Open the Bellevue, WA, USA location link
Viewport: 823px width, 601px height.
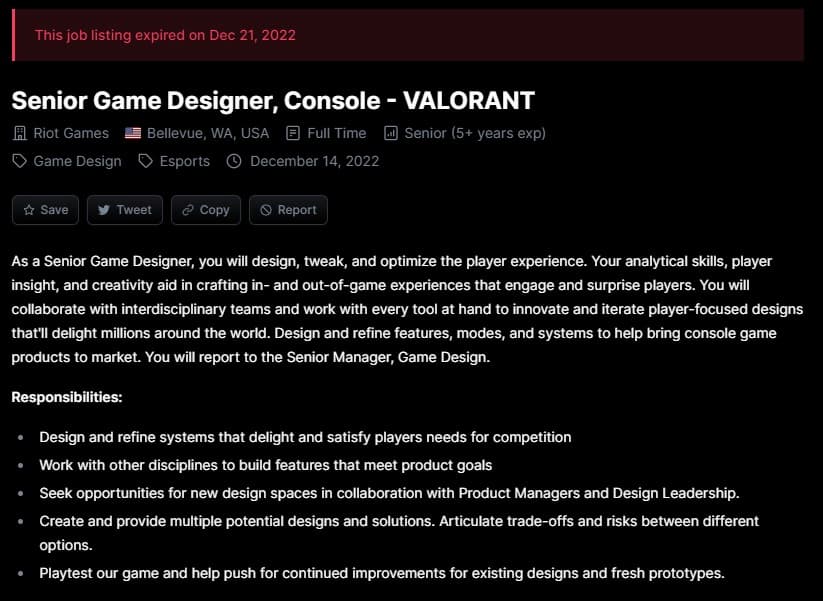coord(206,132)
